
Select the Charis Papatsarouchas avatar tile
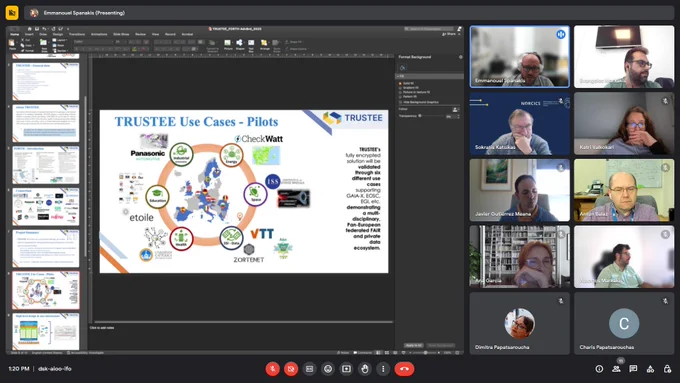(624, 323)
